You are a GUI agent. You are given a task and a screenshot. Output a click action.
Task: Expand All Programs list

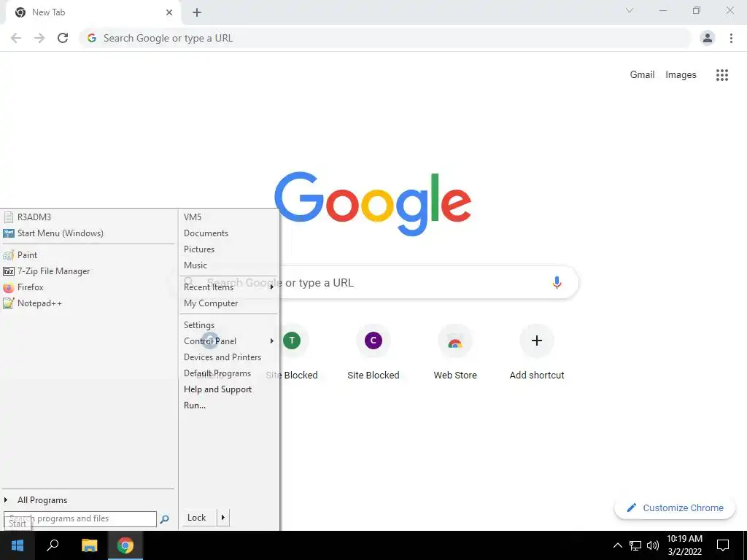42,500
